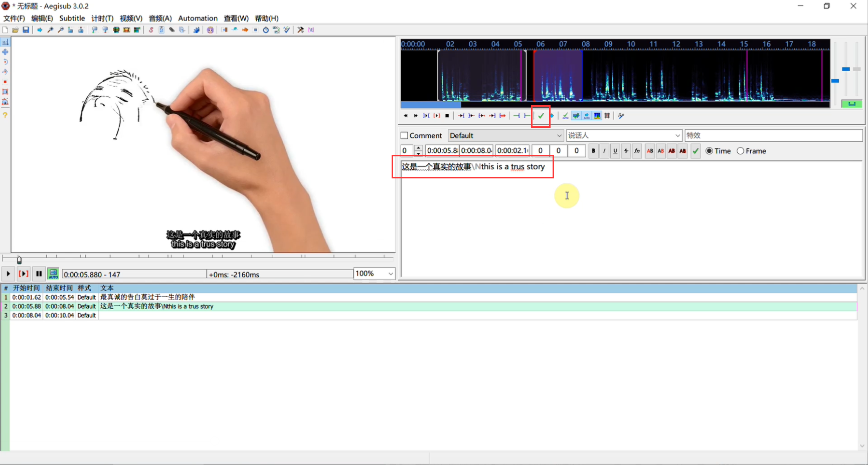The image size is (868, 465).
Task: Save subtitles with the floppy disk icon
Action: 26,30
